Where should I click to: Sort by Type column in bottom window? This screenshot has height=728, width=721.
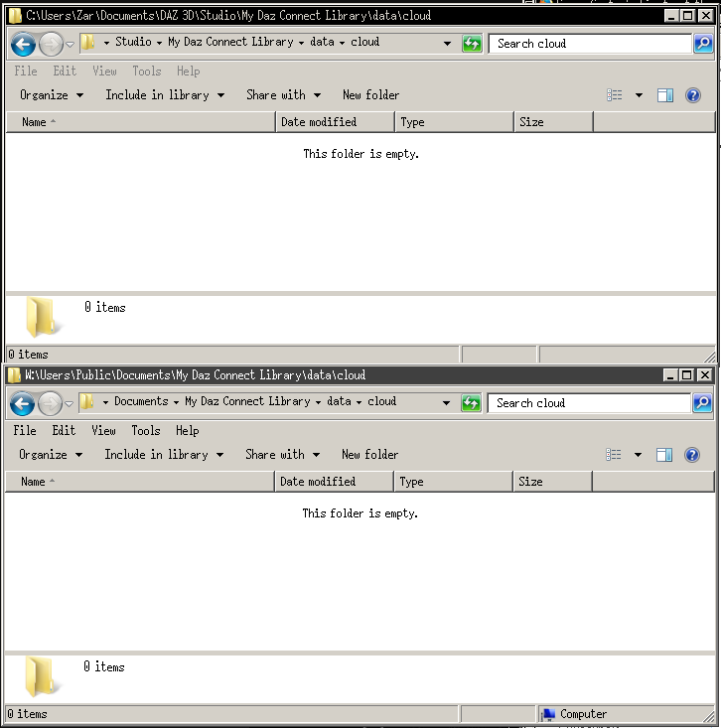454,482
